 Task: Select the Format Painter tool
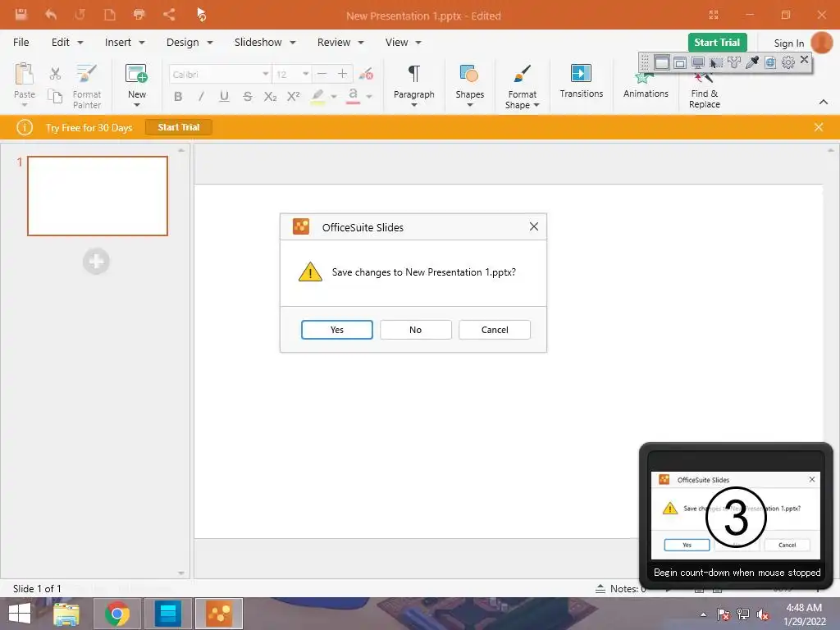[87, 85]
